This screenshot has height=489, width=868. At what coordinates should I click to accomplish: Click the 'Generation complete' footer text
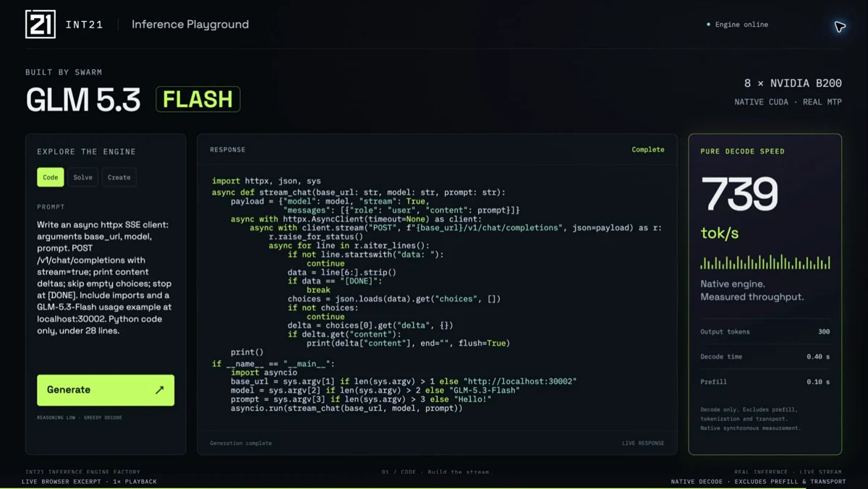tap(241, 443)
